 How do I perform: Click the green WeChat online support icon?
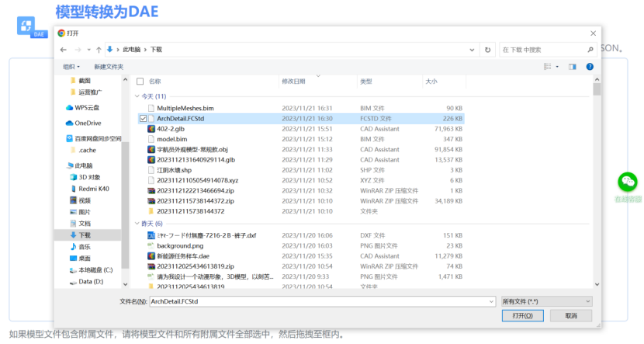[x=628, y=182]
